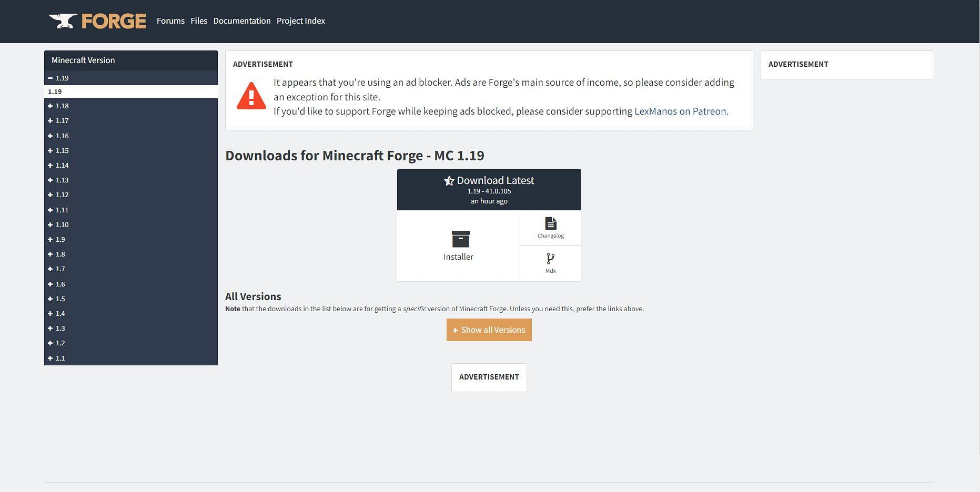
Task: Expand the 1.7 version group
Action: pos(131,269)
